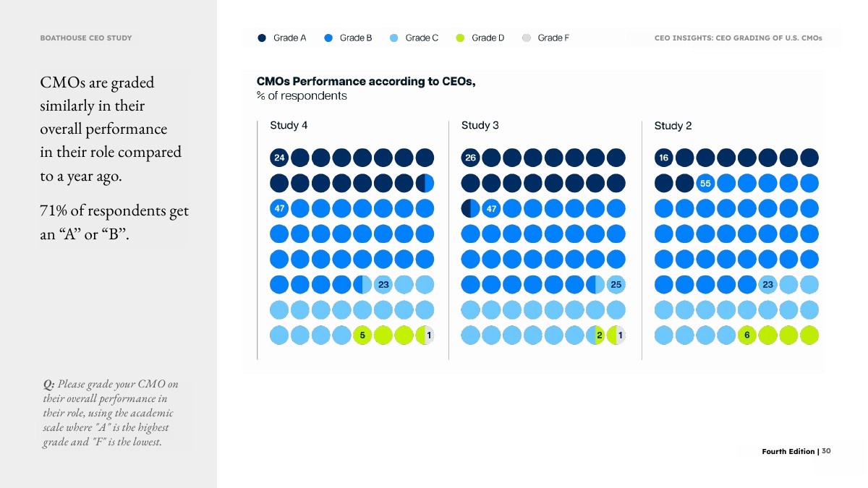Click the Study 4 column heading

coord(289,126)
